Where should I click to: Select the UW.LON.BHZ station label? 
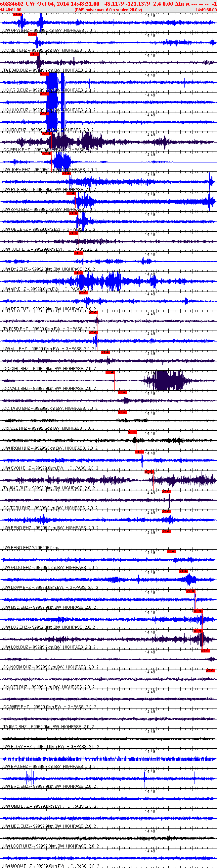[x=50, y=647]
